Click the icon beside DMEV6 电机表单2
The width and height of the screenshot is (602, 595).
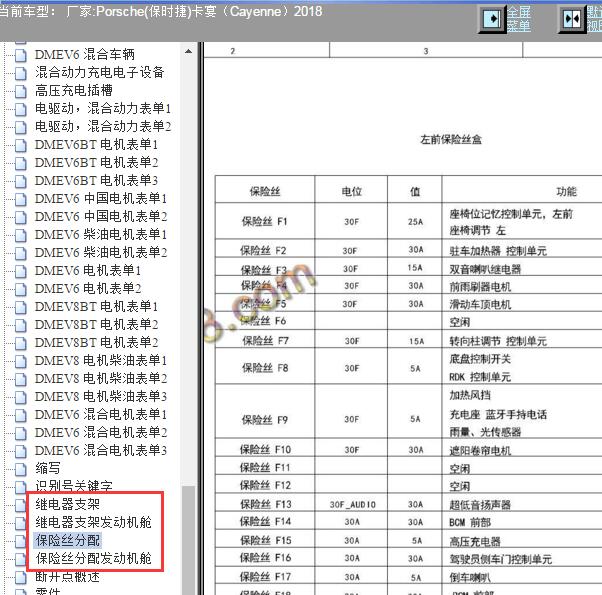point(21,289)
